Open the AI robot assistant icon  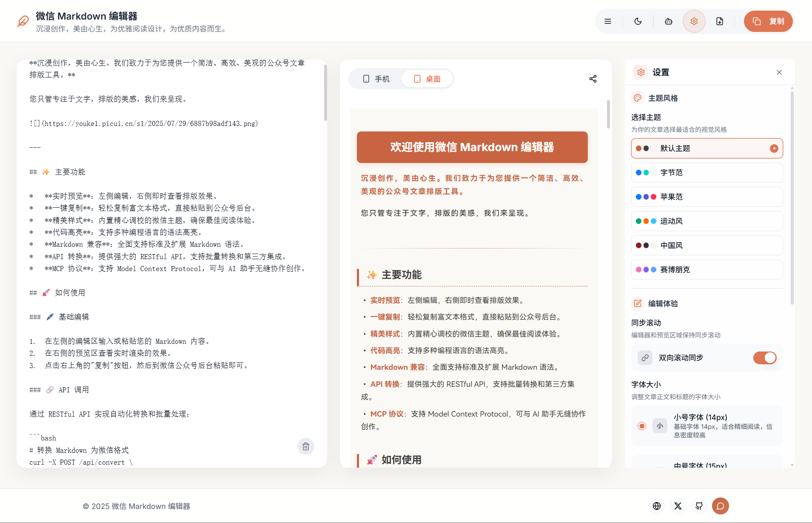coord(669,21)
